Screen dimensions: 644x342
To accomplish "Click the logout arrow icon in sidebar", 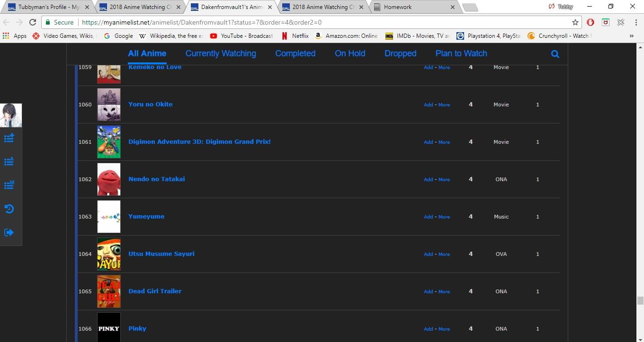I will coord(9,232).
